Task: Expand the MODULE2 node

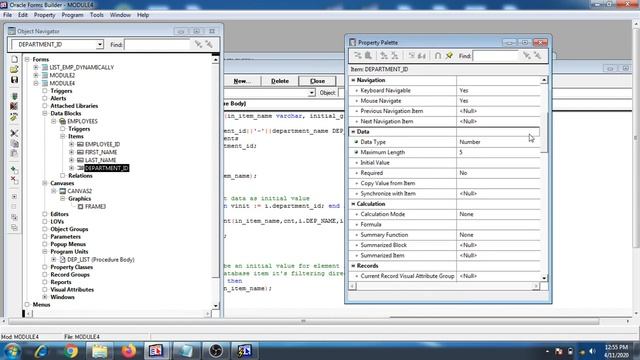Action: 36,76
